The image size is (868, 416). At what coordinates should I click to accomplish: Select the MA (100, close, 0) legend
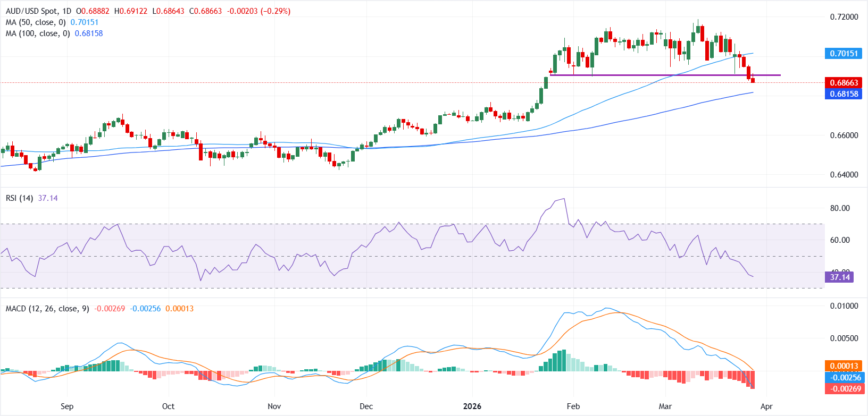[37, 33]
